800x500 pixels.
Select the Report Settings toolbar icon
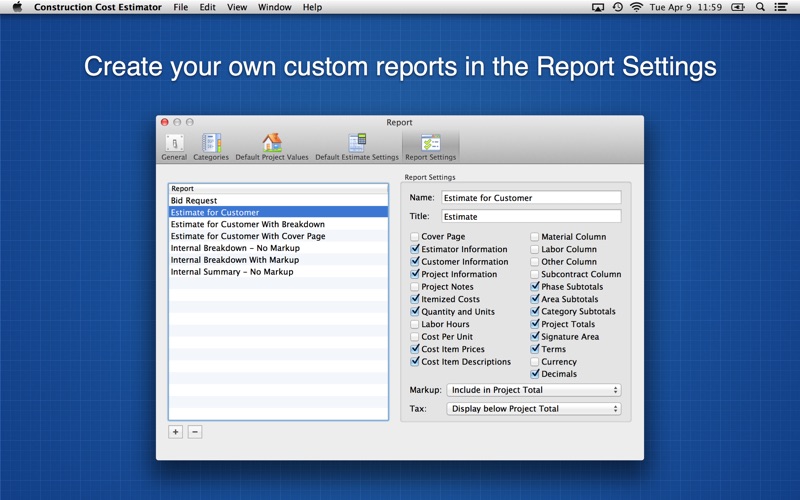click(430, 144)
